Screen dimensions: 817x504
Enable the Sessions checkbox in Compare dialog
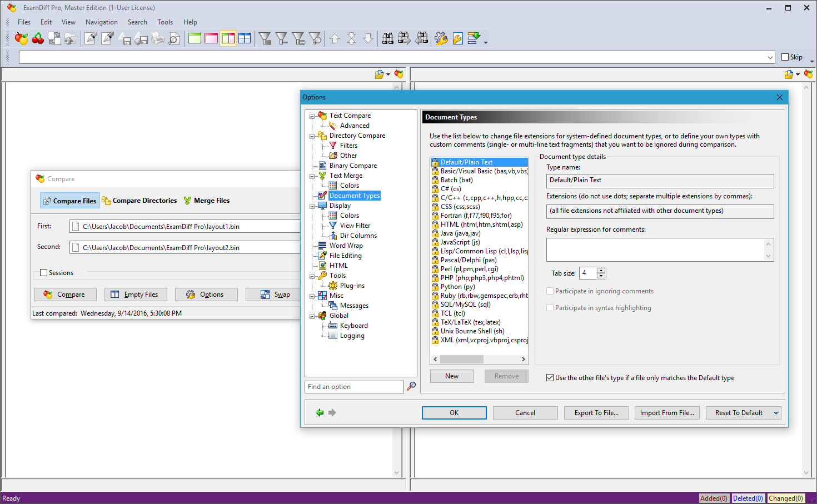(x=43, y=273)
